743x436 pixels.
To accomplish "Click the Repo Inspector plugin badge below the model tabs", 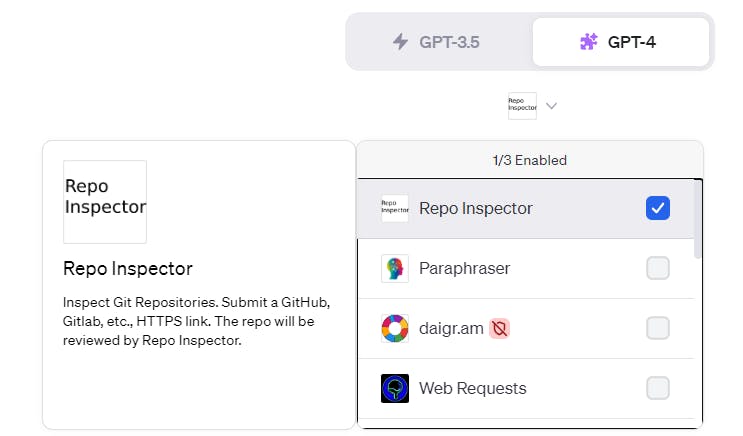I will point(522,106).
